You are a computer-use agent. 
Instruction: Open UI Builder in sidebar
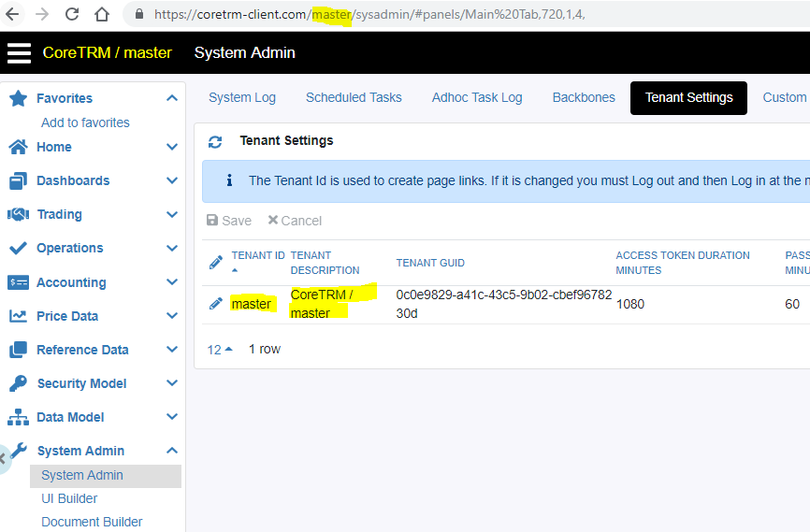tap(69, 498)
